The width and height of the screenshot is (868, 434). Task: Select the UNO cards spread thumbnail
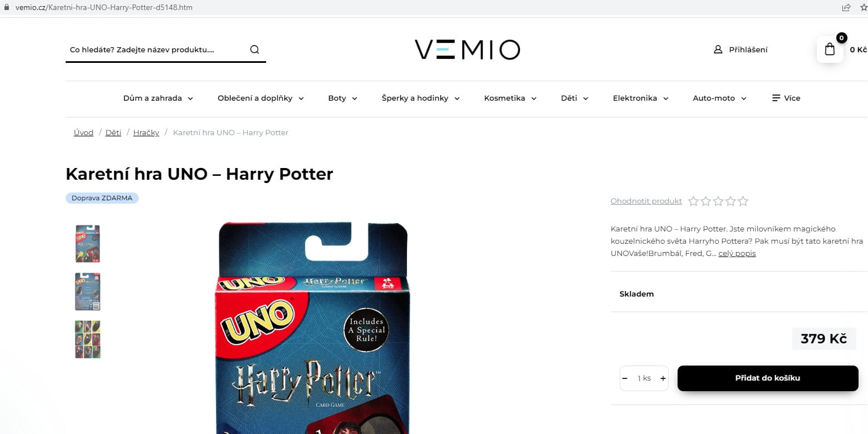(x=87, y=339)
